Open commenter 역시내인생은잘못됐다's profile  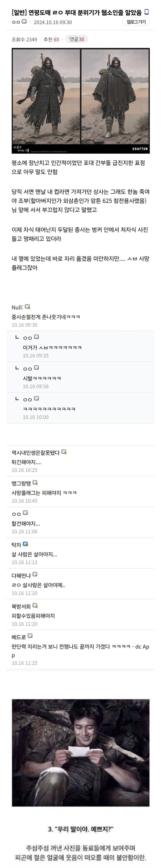(36, 453)
